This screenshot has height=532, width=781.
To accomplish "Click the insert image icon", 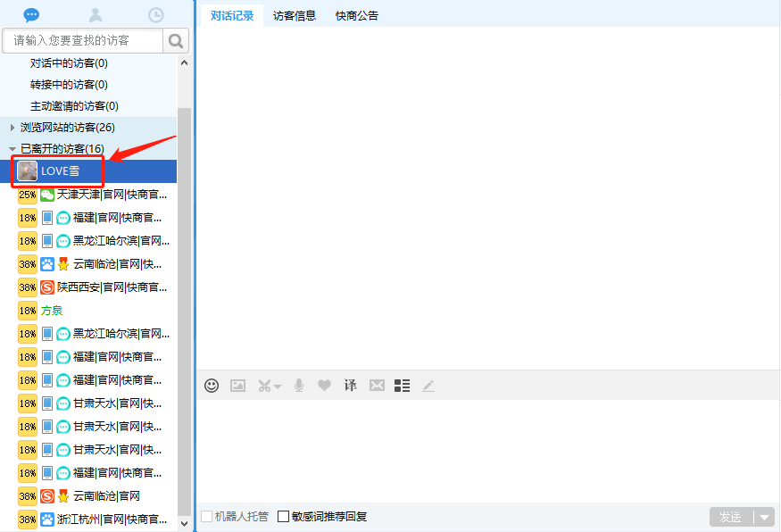I will point(237,386).
